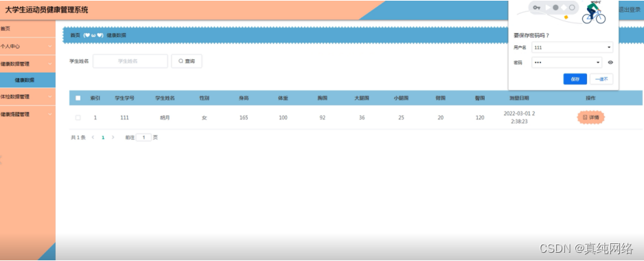Expand the 体检数据管理 sidebar menu
644x261 pixels.
pos(27,97)
